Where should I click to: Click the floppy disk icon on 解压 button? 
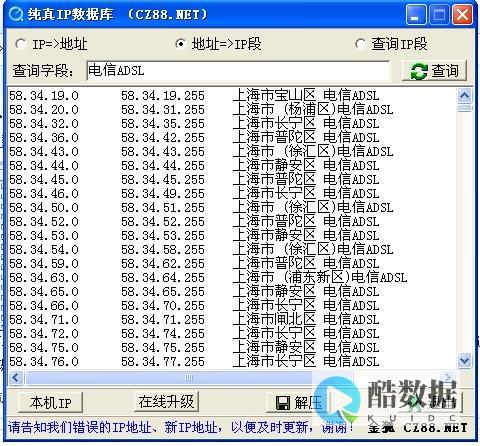tap(283, 403)
